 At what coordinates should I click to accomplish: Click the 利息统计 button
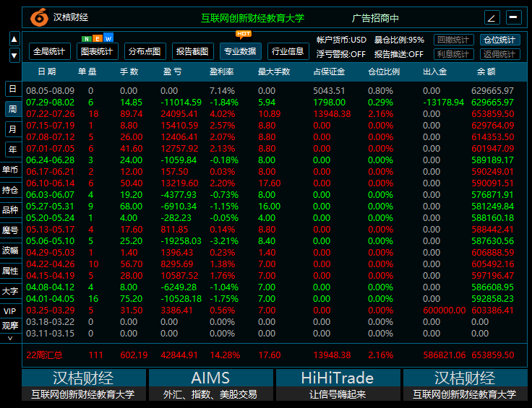pos(454,54)
